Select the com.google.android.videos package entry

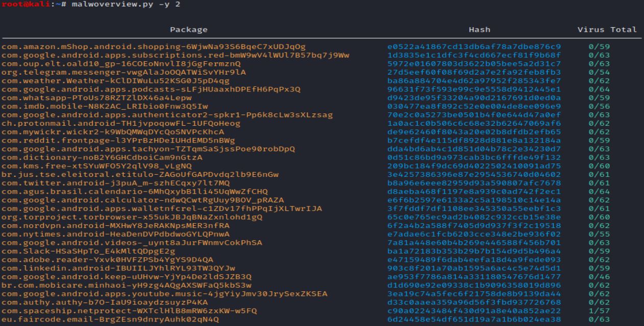pos(132,242)
